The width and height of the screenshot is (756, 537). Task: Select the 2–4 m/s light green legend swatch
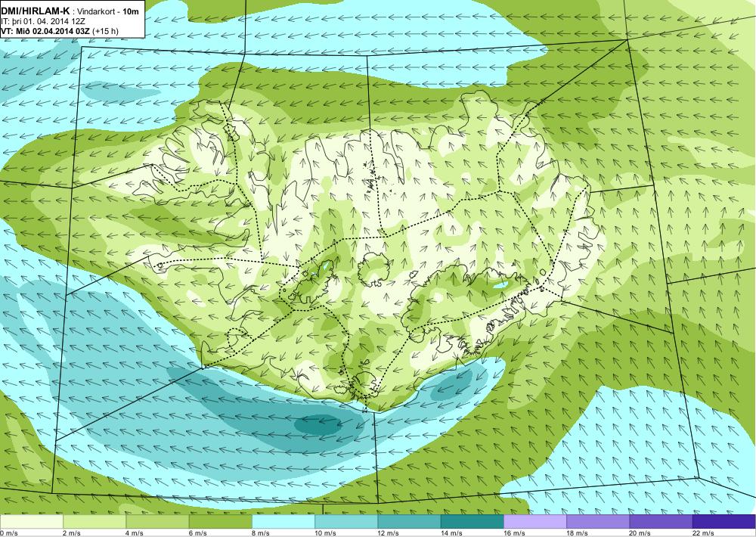coord(94,522)
